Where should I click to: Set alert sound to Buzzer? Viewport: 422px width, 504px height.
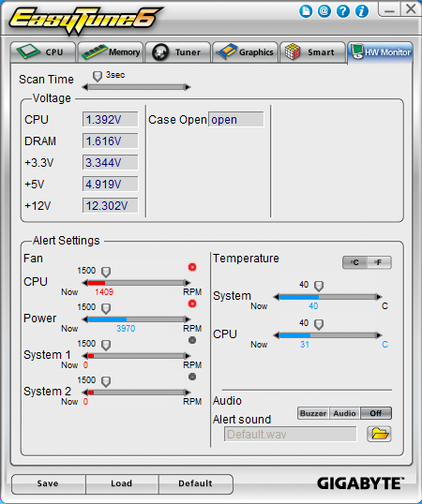313,413
